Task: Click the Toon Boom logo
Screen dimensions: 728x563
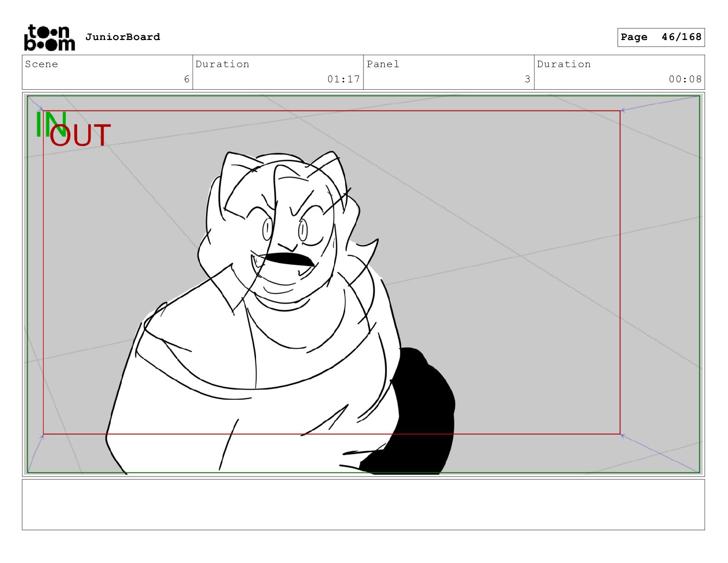Action: 50,38
